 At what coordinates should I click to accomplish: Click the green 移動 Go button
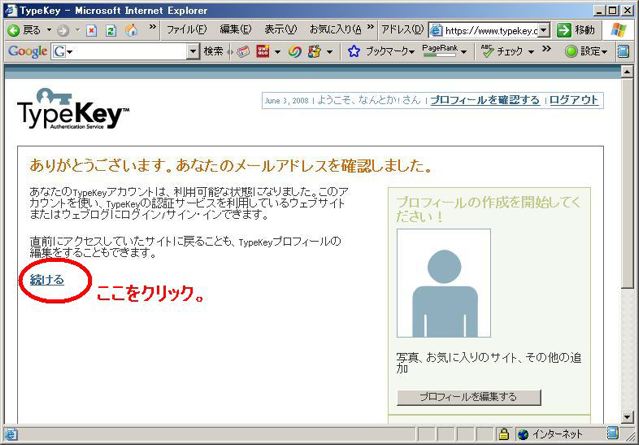click(575, 30)
